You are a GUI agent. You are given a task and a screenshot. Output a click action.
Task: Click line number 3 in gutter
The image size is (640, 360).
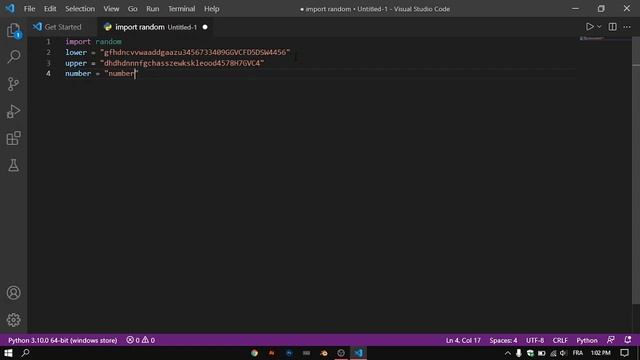coord(48,63)
